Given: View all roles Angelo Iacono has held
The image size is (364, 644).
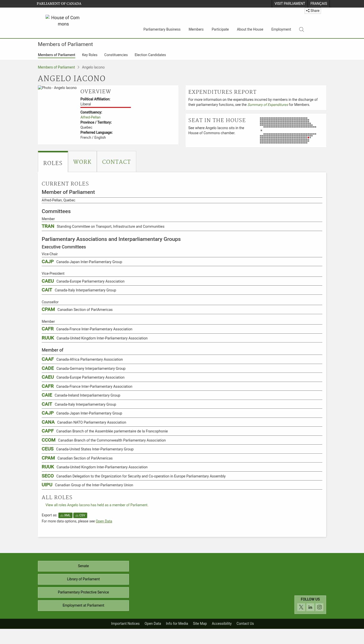Looking at the screenshot, I should click(97, 505).
